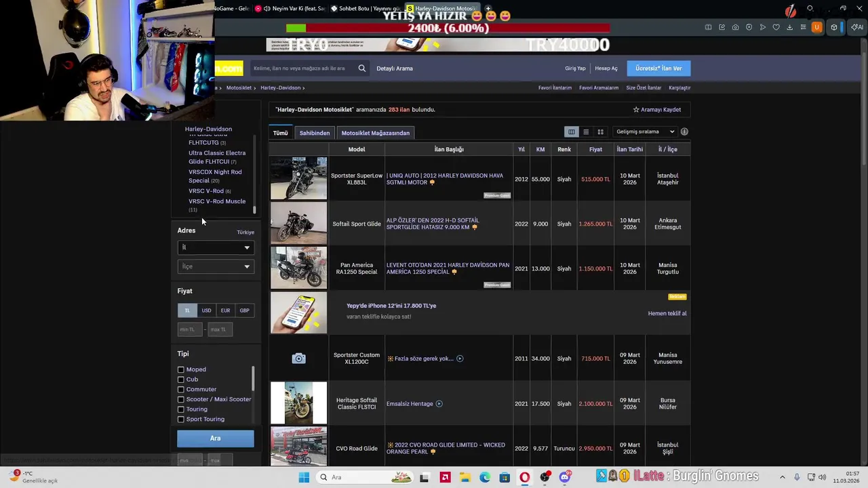
Task: Select TL currency toggle
Action: pos(187,310)
